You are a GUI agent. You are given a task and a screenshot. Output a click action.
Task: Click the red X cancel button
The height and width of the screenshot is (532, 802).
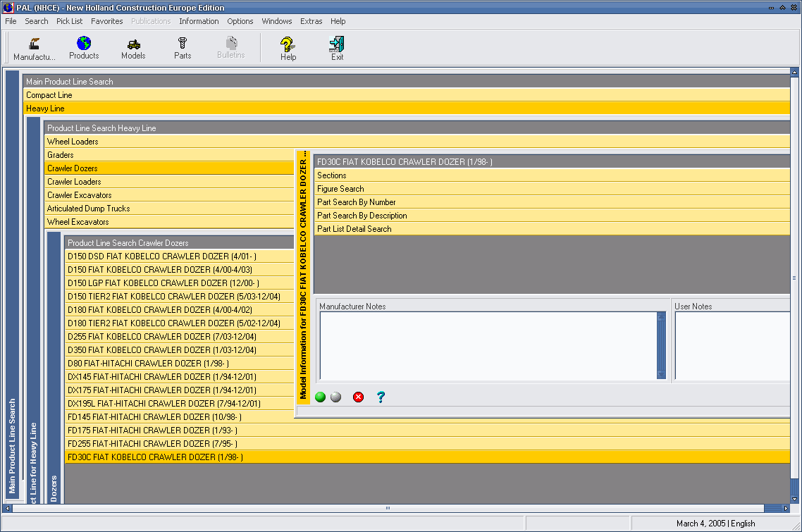pos(359,397)
